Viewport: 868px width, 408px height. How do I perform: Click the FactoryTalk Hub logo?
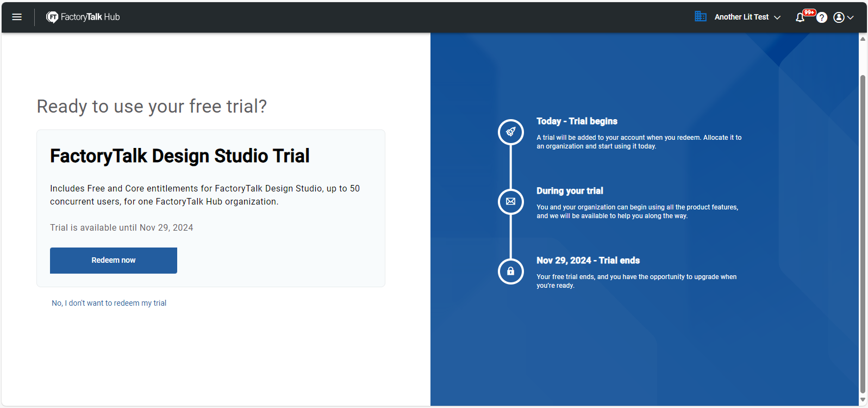[x=83, y=17]
